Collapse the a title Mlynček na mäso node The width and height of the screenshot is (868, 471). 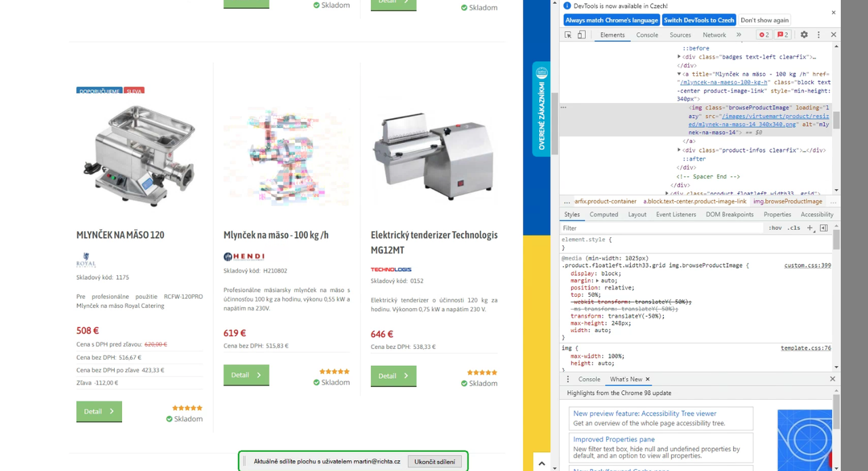click(679, 74)
